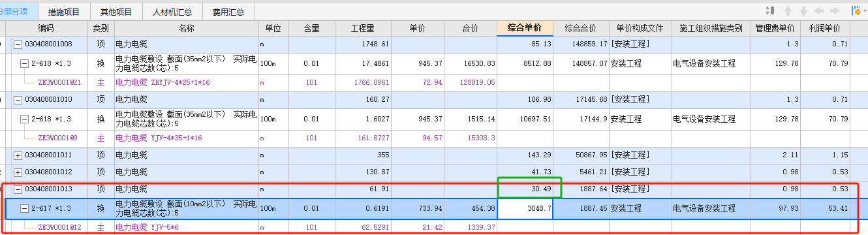
Task: Switch to the 其他项目 tab
Action: coord(116,12)
